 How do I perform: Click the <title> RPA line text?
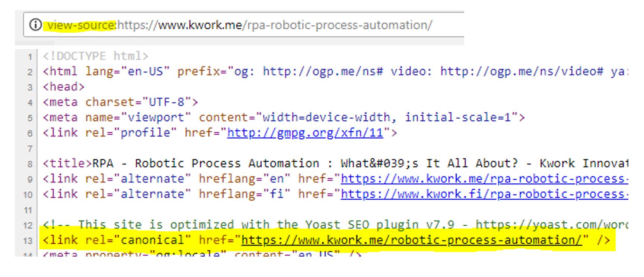pos(335,164)
